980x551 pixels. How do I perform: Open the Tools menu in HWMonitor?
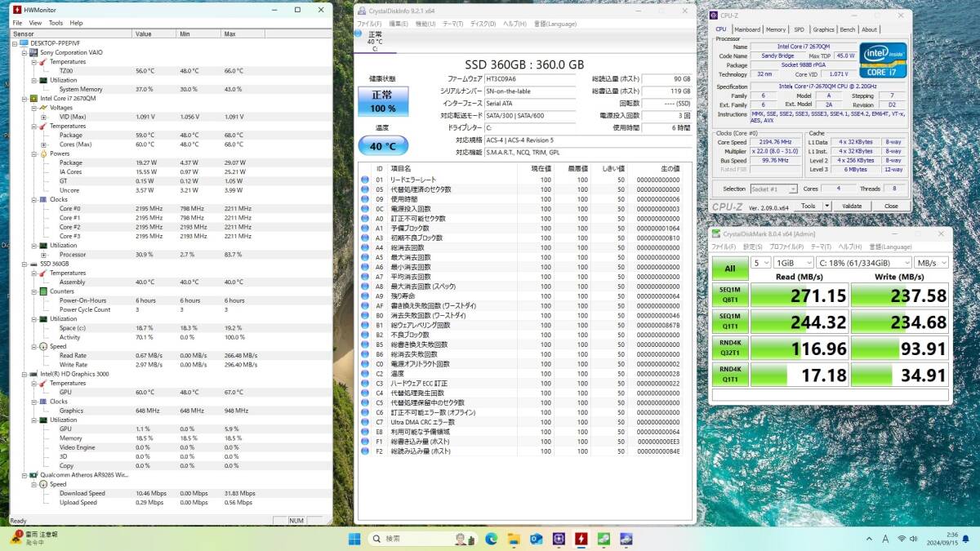click(x=56, y=23)
